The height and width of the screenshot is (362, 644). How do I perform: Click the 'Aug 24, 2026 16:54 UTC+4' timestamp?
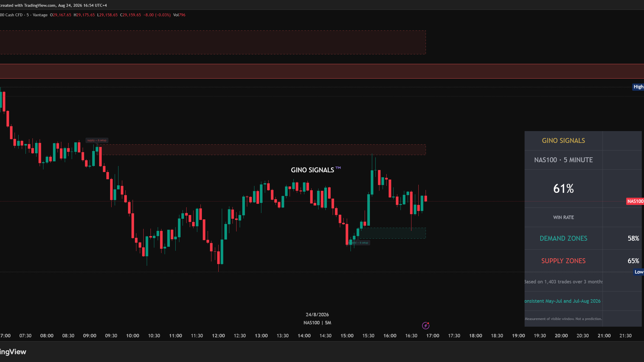pyautogui.click(x=83, y=5)
